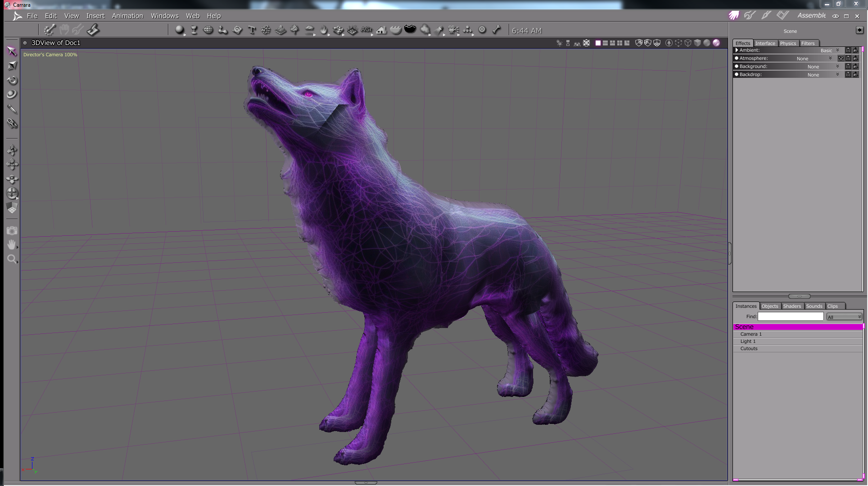Switch to the Shaders tab
The image size is (868, 486).
[791, 306]
